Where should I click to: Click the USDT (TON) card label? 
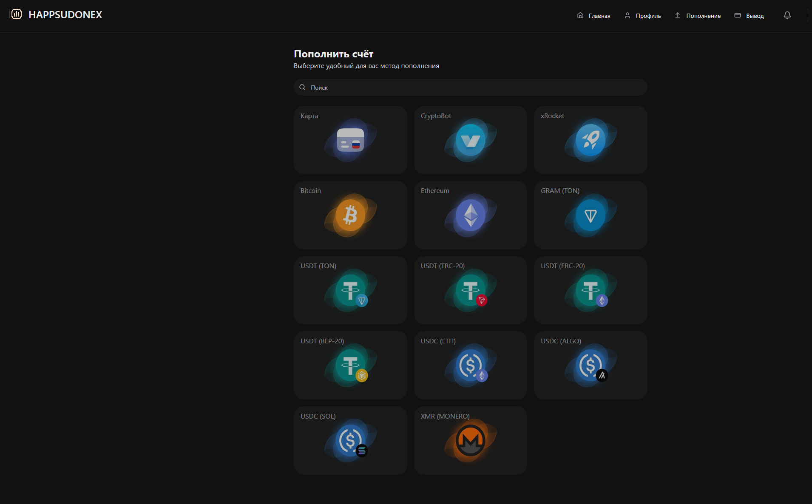click(318, 266)
